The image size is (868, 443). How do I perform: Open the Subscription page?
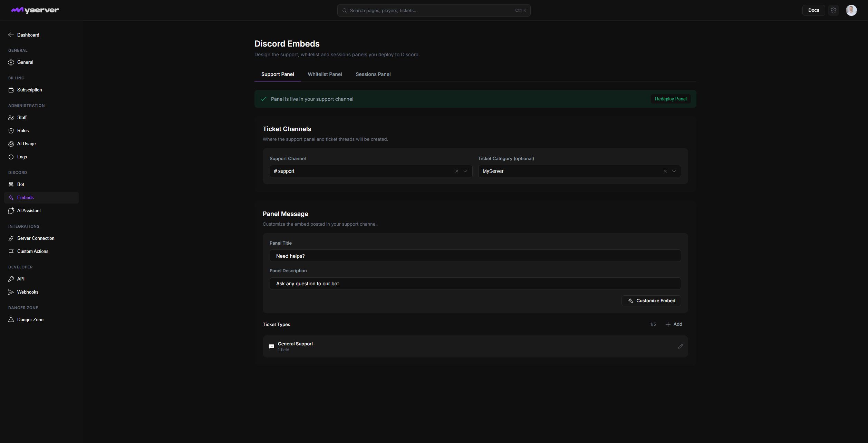(x=41, y=90)
